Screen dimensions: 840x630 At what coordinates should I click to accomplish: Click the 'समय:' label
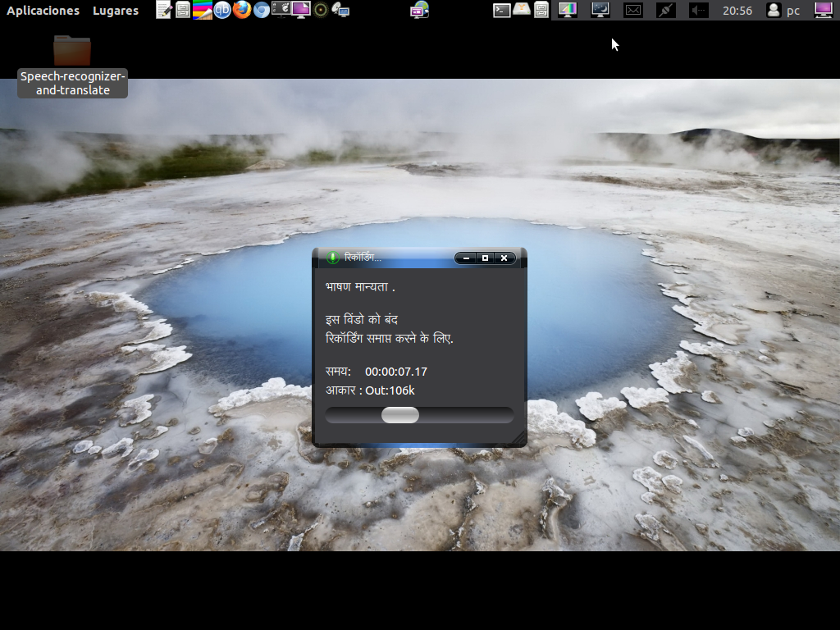pyautogui.click(x=338, y=372)
